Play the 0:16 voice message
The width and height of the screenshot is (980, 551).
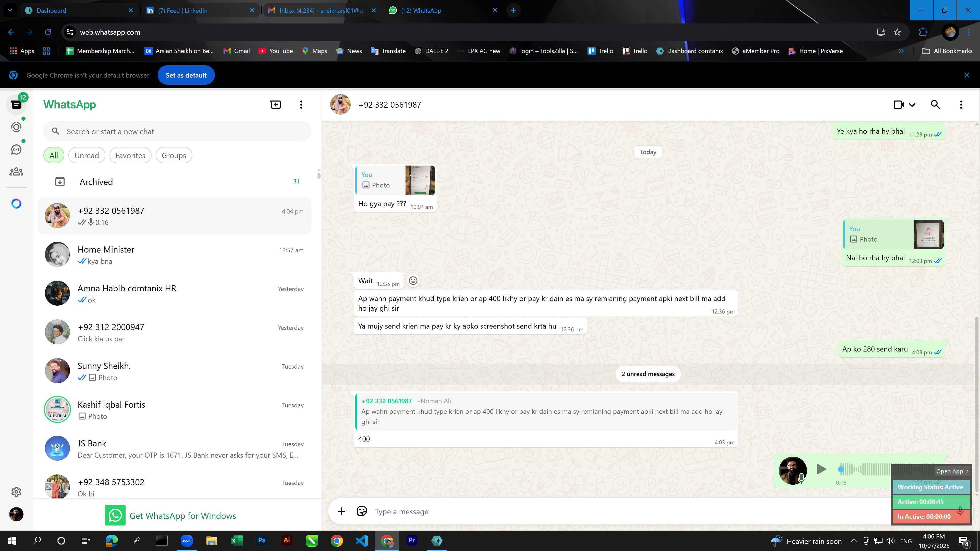tap(821, 469)
